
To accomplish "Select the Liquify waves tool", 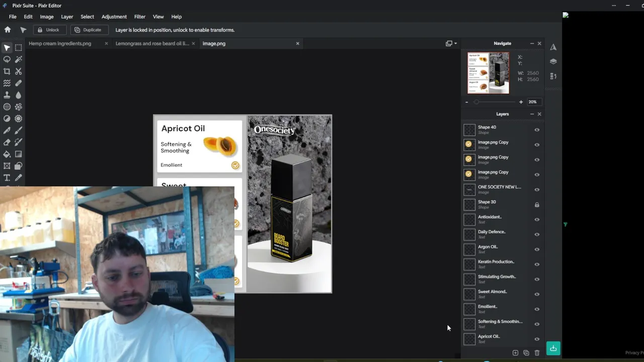I will click(7, 83).
